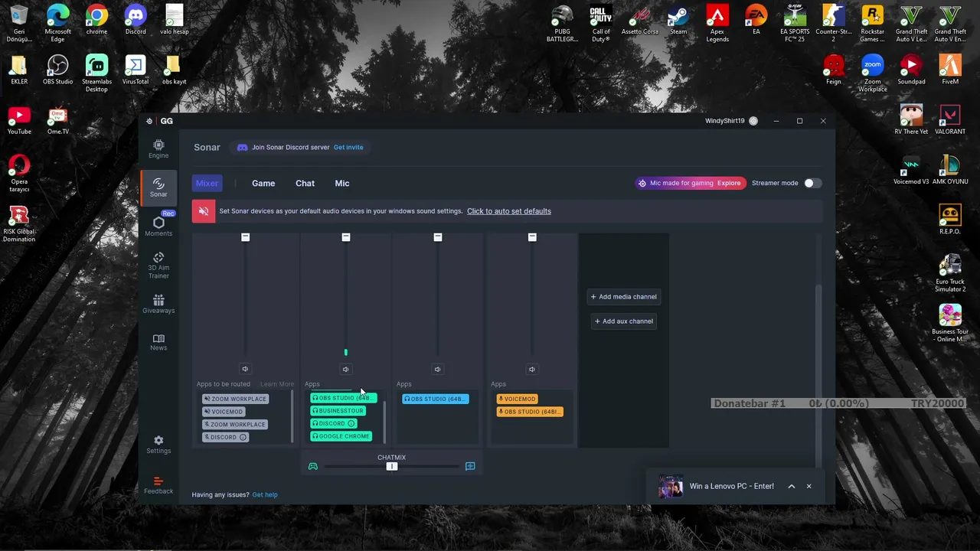Select the VOICEMOD app in orange mic channel
Screen dimensions: 980x551
(x=518, y=399)
